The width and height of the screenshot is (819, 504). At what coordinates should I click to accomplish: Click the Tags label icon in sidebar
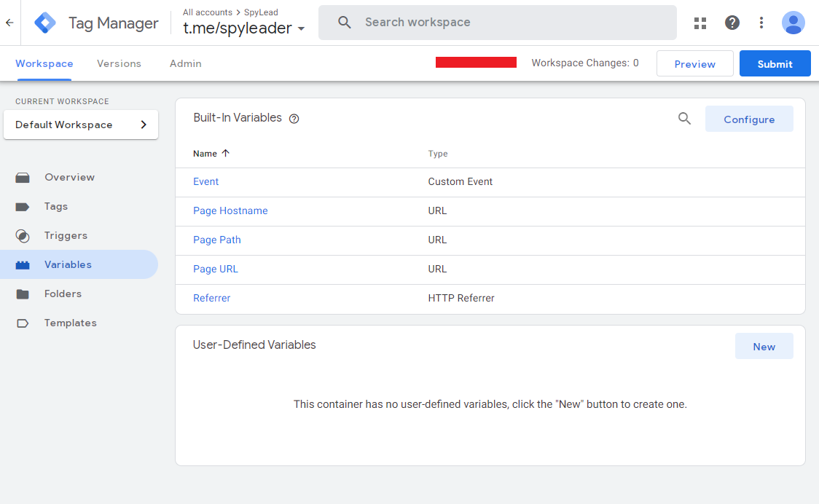click(23, 207)
